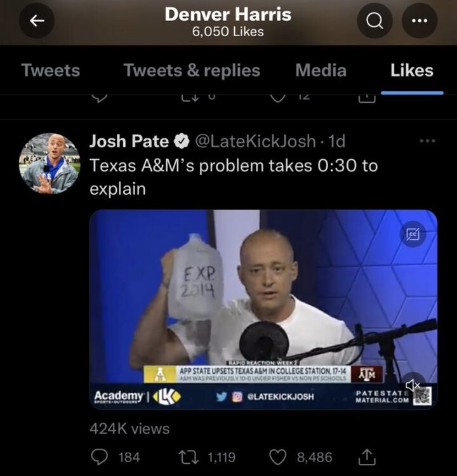Image resolution: width=457 pixels, height=476 pixels.
Task: Open search with the magnifier icon
Action: tap(374, 21)
